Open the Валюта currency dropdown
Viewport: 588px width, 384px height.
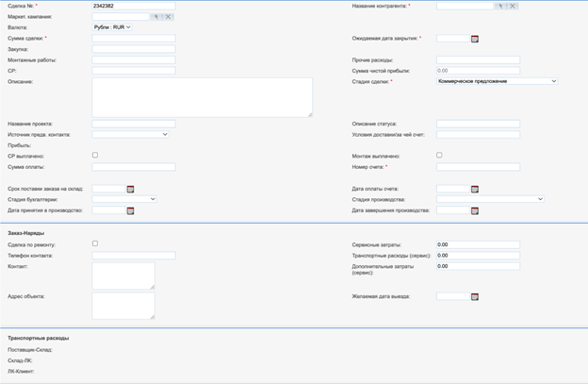coord(112,27)
